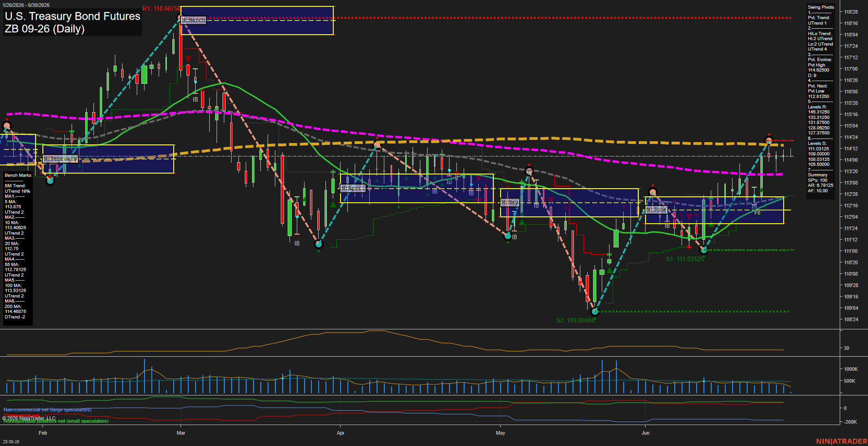Viewport: 868px width, 446px height.
Task: Select the May label on time axis
Action: [x=501, y=433]
